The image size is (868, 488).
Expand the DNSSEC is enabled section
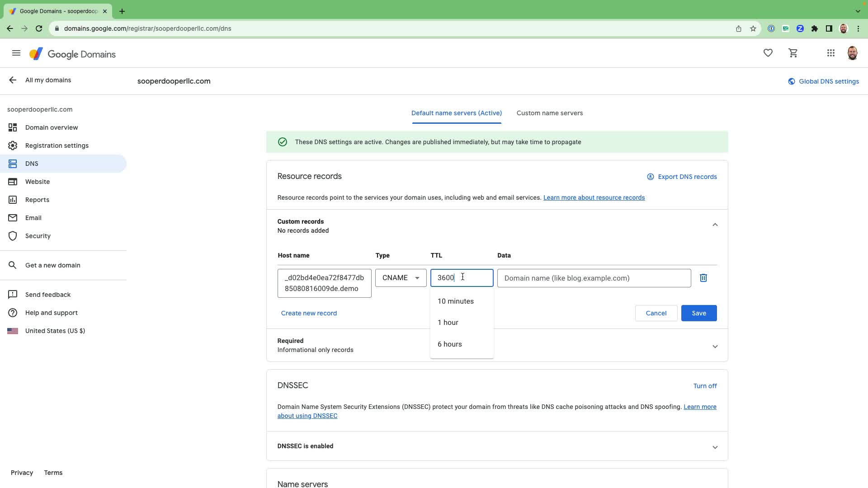click(715, 447)
